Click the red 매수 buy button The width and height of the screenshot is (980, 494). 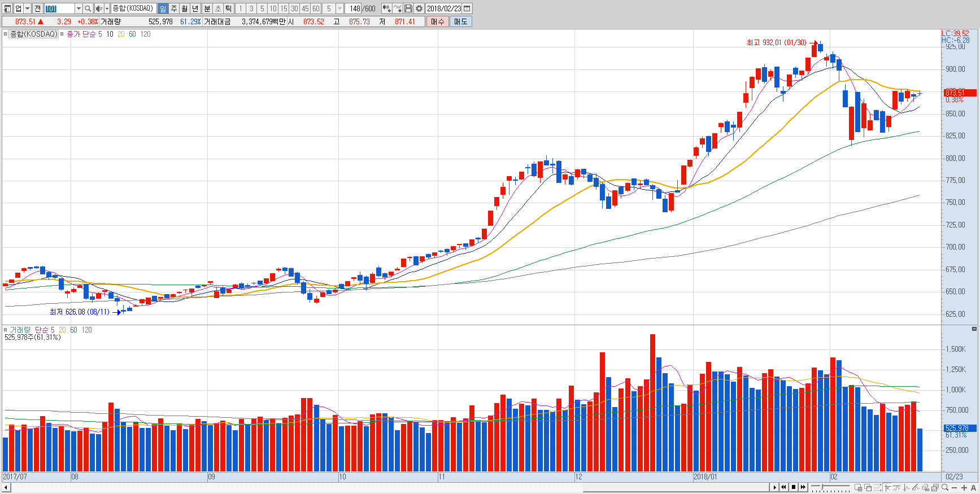438,21
